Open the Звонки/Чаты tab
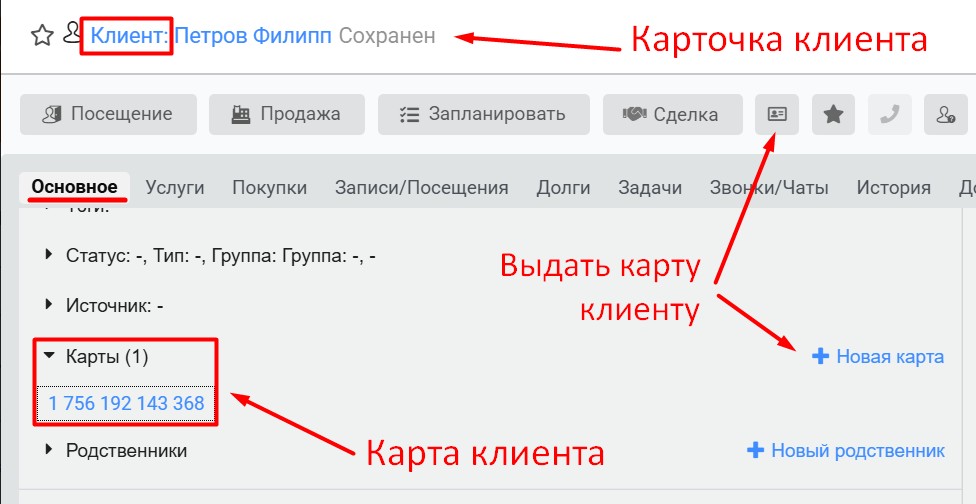 click(x=769, y=187)
